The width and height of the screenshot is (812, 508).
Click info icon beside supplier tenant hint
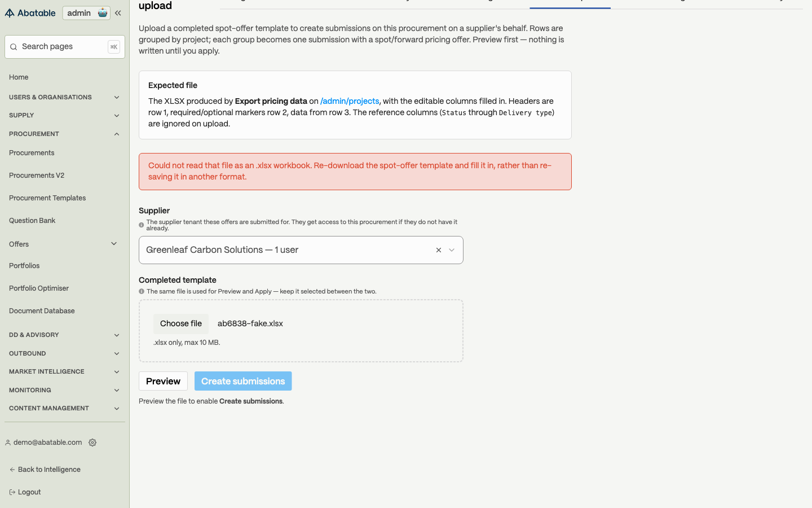142,225
